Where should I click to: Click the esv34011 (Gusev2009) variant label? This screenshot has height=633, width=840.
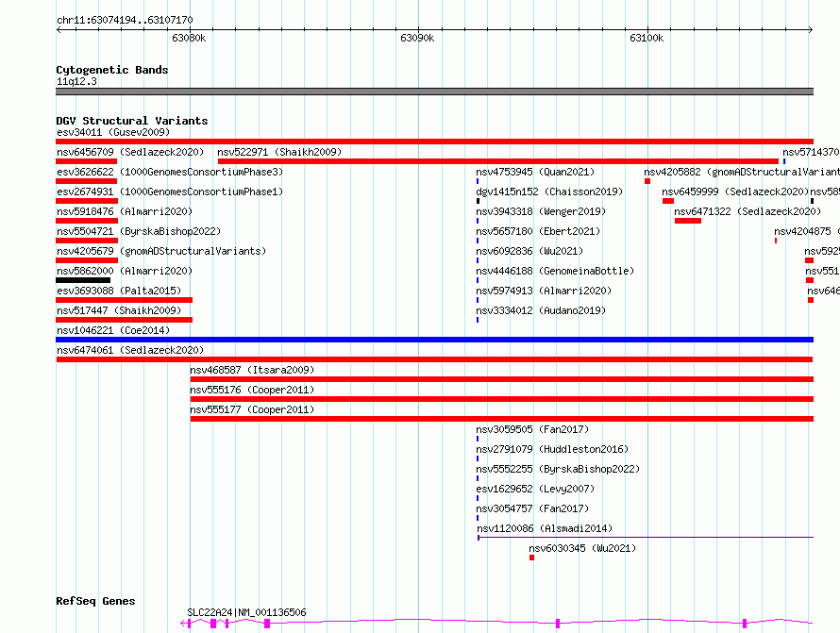pos(113,132)
